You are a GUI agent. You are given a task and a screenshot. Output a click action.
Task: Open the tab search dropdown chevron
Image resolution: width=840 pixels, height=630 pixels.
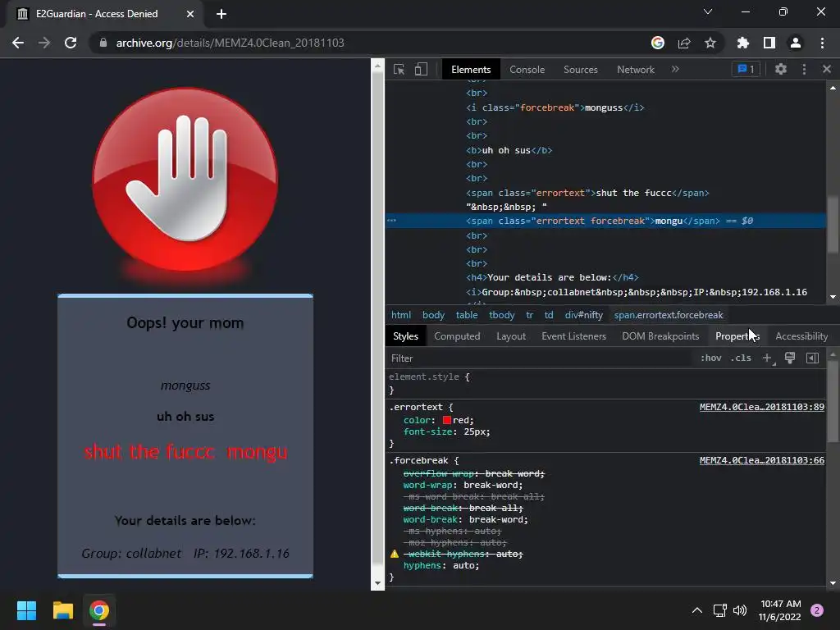(x=708, y=11)
